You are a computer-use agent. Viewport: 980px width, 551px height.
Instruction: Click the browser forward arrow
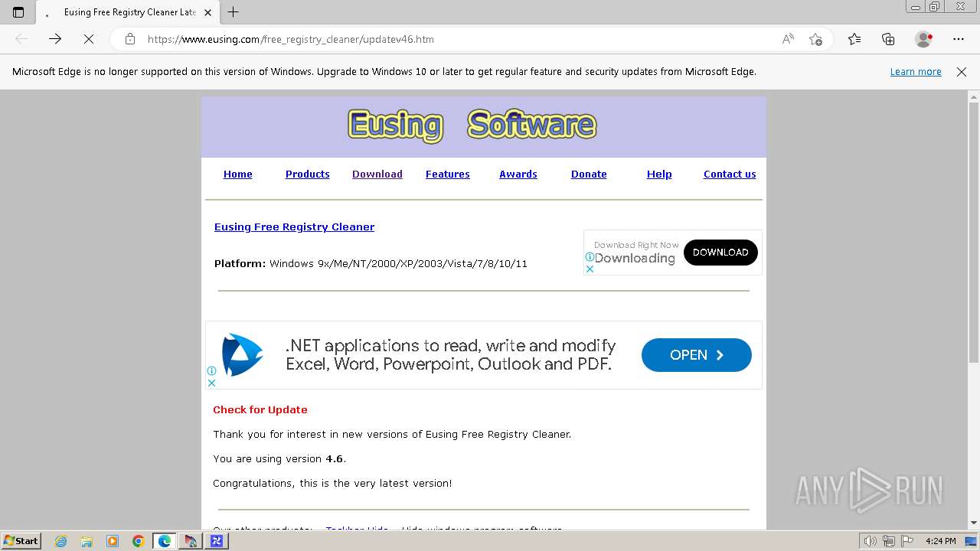click(55, 39)
